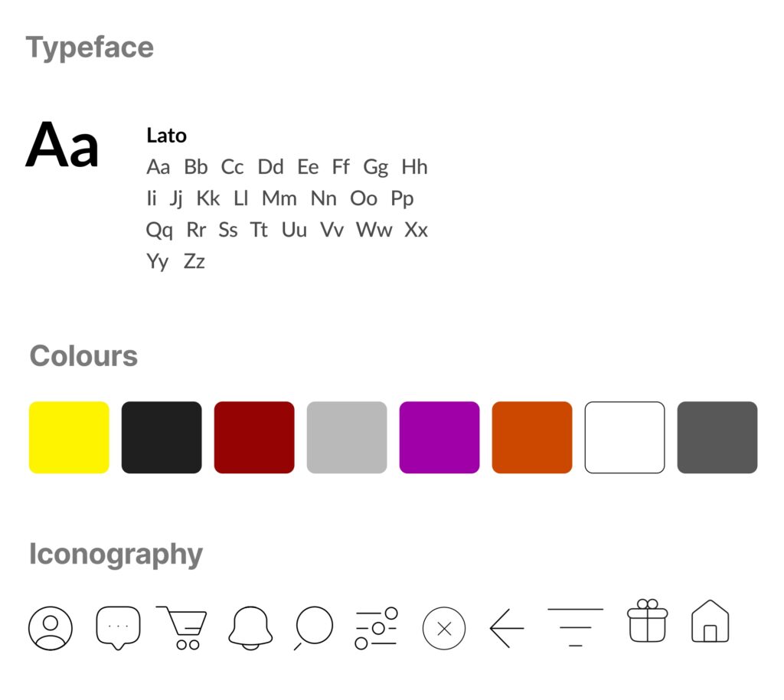The width and height of the screenshot is (784, 700).
Task: Click the user profile icon
Action: point(51,629)
